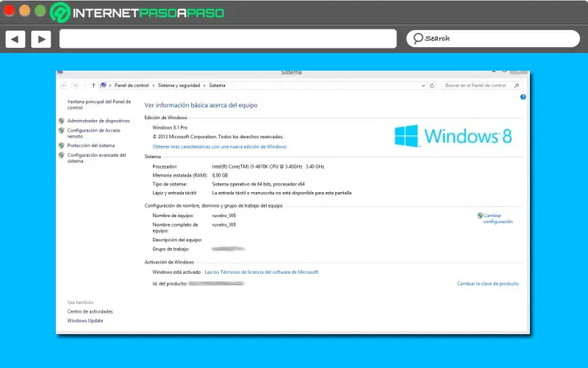Click the 'Lápiz y entrada táctil:' label
The width and height of the screenshot is (588, 368).
[174, 193]
